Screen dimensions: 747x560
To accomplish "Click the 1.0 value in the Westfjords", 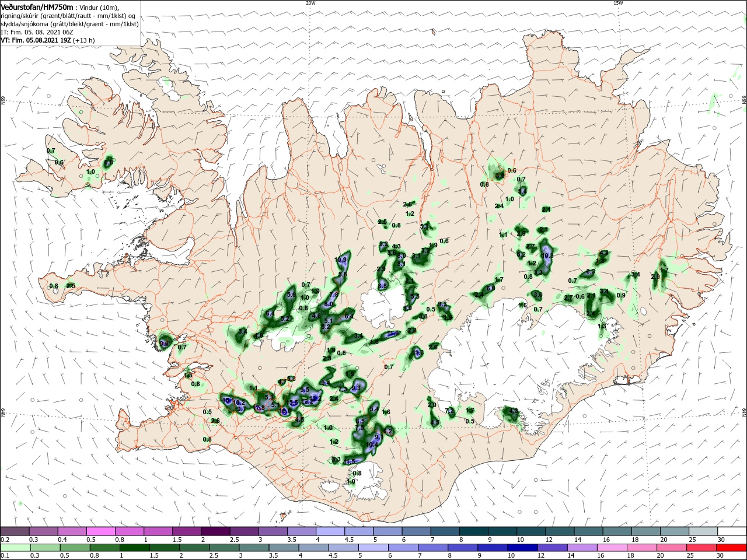I will pos(90,171).
